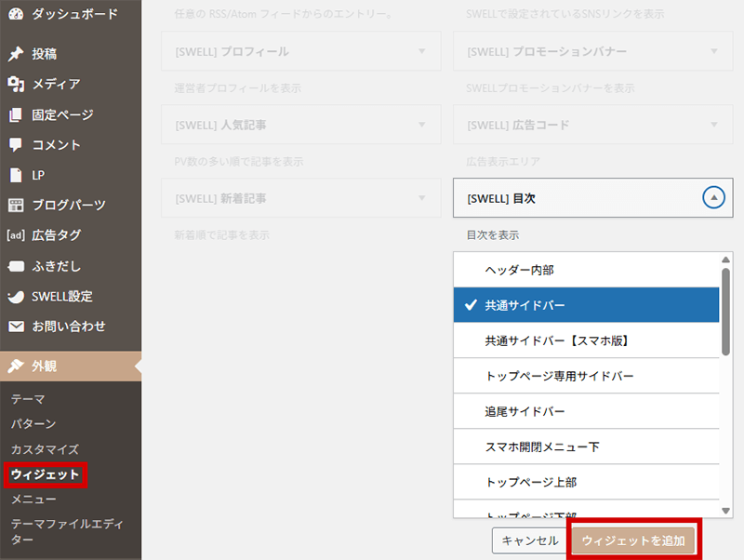
Task: Click the ウィジェットを追加 button
Action: (632, 540)
